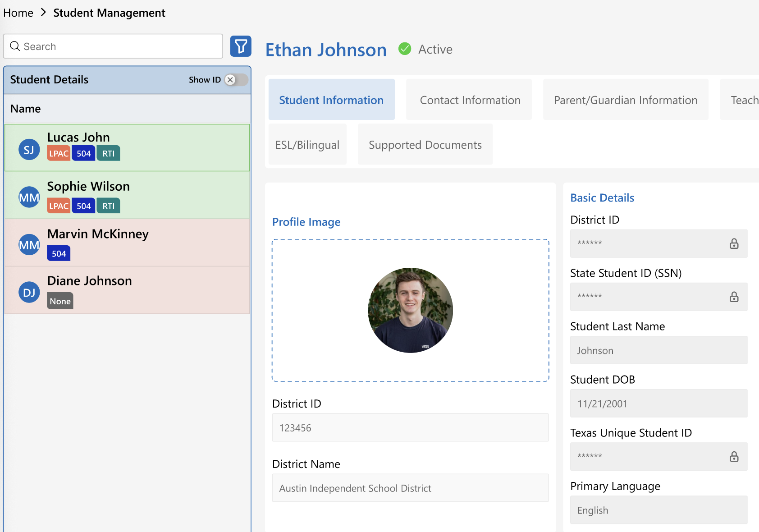Click LPAC badge on Sophie Wilson

point(59,206)
